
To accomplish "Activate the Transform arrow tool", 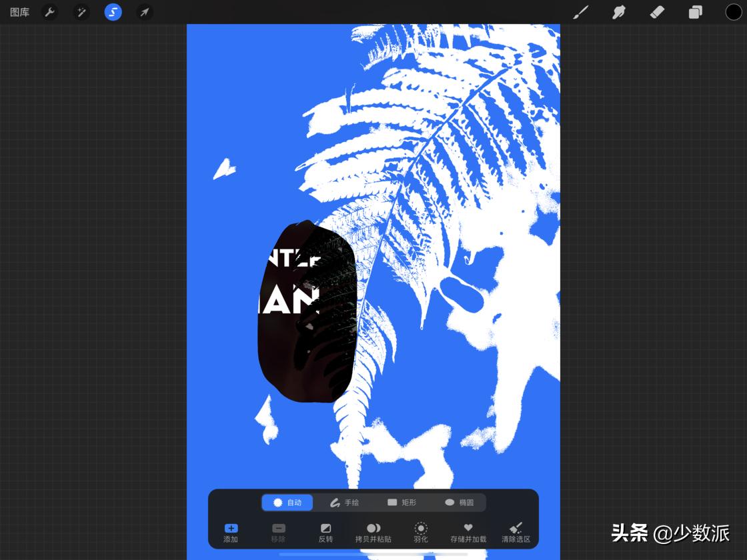I will click(x=145, y=11).
